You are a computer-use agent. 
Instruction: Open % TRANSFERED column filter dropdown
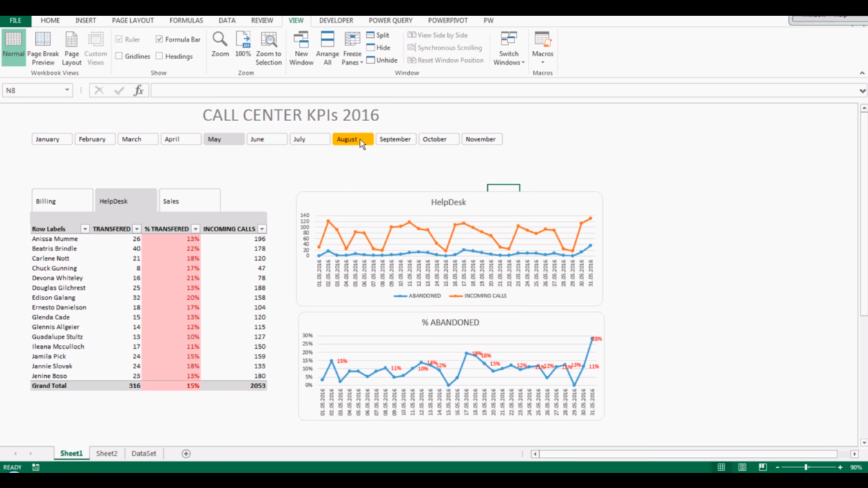tap(196, 229)
